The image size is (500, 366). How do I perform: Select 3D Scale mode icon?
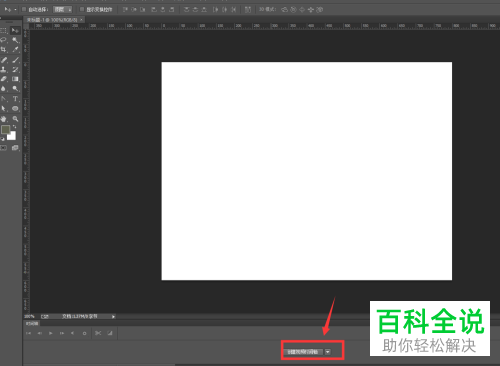(x=319, y=10)
